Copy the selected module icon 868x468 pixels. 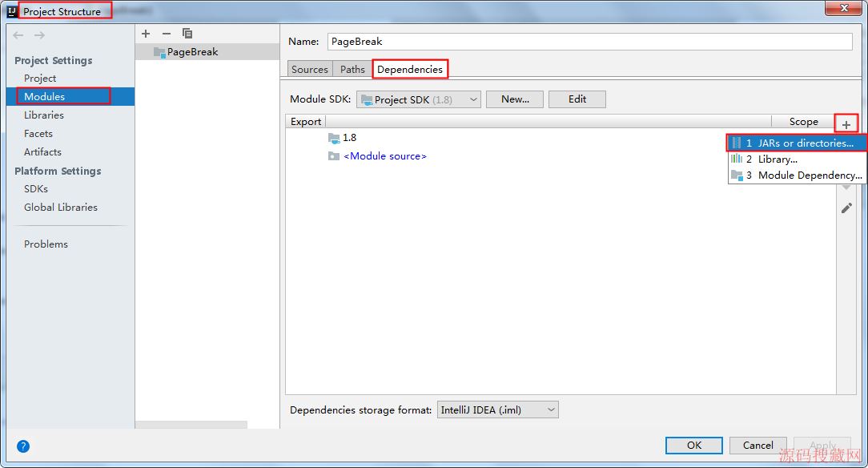[187, 34]
